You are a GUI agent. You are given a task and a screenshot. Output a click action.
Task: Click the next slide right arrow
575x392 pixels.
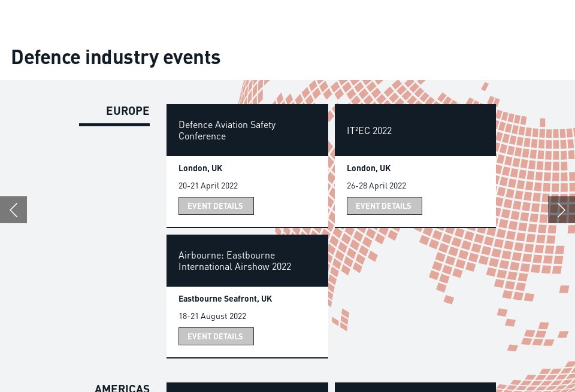(x=561, y=209)
